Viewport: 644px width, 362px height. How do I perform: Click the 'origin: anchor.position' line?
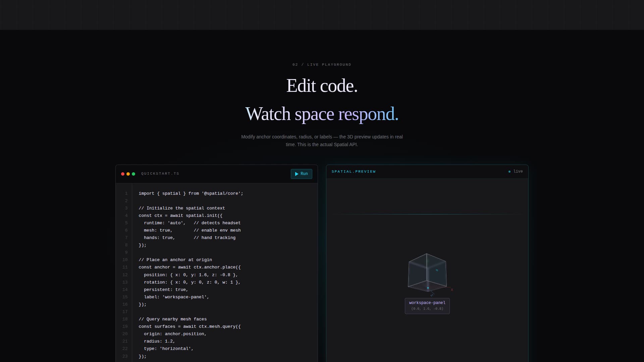[175, 334]
